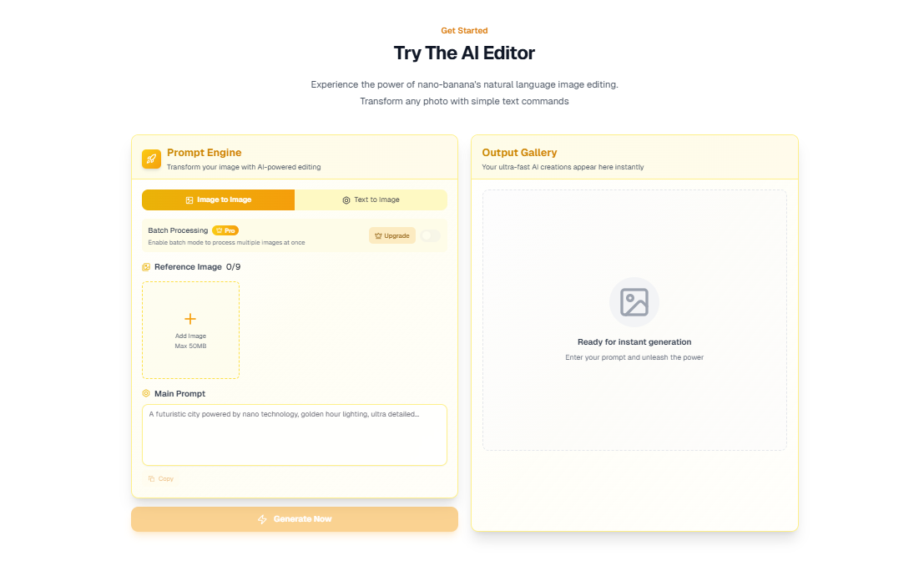
Task: Click the Try The AI Editor heading
Action: click(464, 53)
